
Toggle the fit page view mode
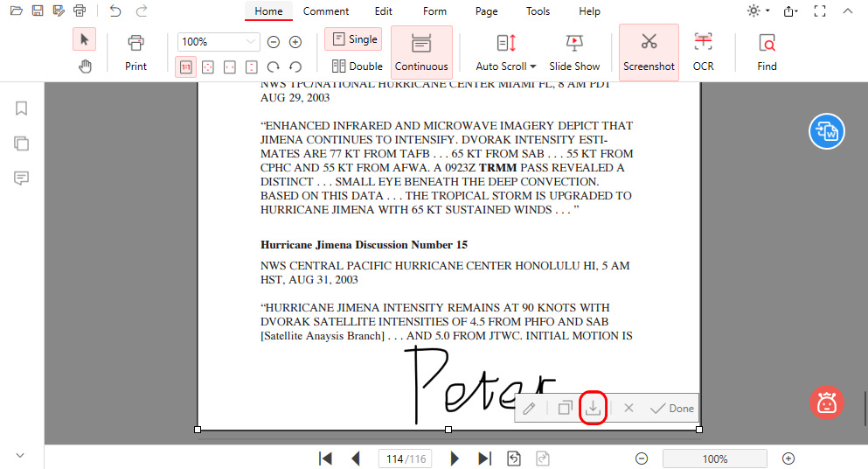[207, 67]
